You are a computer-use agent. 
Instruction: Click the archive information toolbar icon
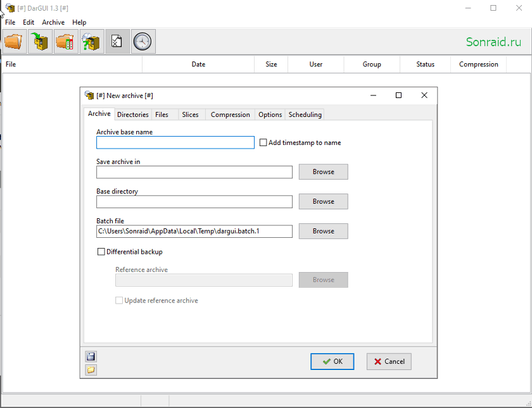(92, 42)
